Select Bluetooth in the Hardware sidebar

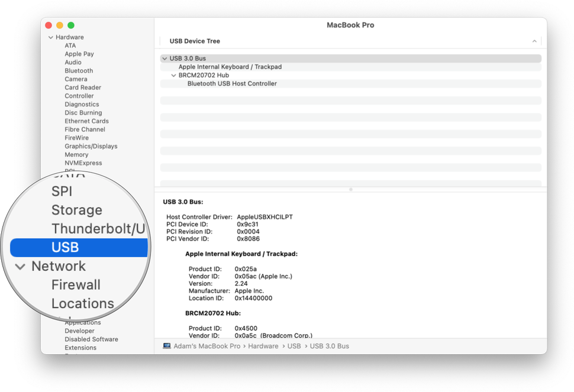[x=79, y=70]
